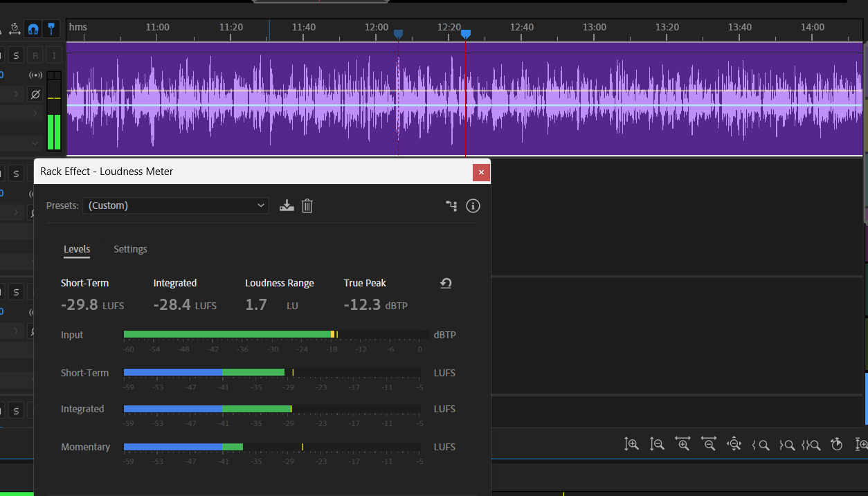868x496 pixels.
Task: Reset the loudness meter readings
Action: point(446,283)
